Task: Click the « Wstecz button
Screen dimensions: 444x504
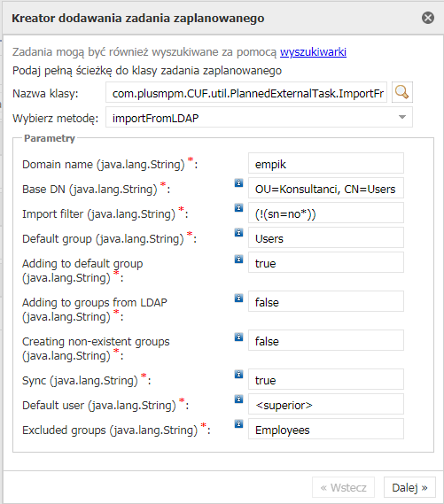Action: pyautogui.click(x=343, y=487)
